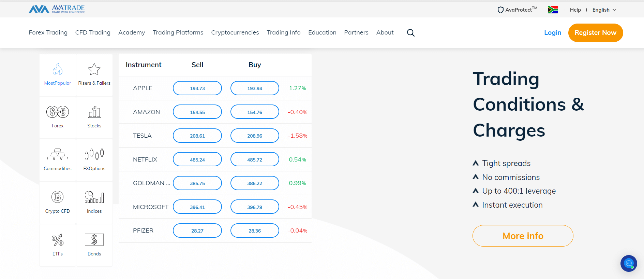Click Tesla buy price 208.96
644x279 pixels.
click(x=255, y=136)
